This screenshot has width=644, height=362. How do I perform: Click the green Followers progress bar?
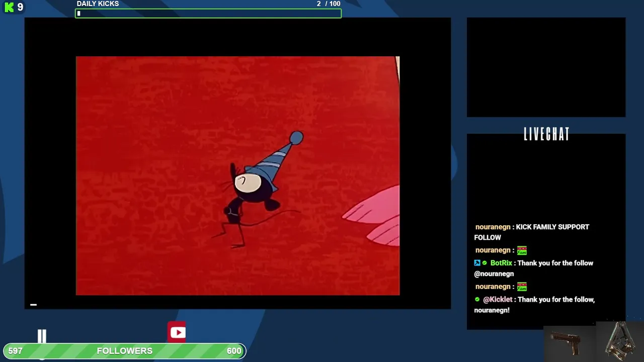[124, 351]
